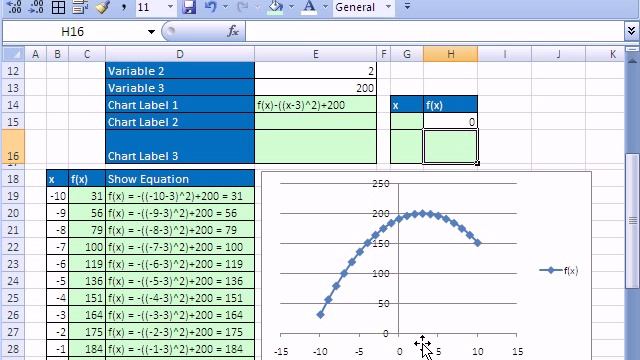Click the scroll up arrow
The width and height of the screenshot is (640, 360).
tap(633, 61)
